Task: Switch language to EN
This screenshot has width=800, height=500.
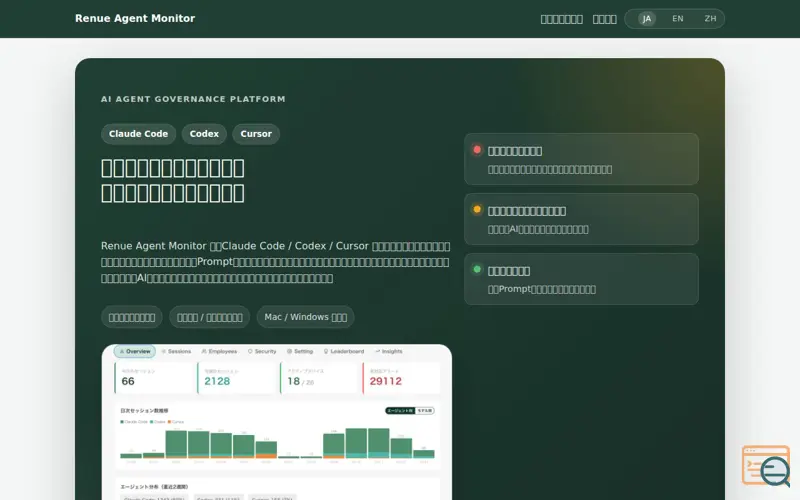Action: [x=678, y=19]
